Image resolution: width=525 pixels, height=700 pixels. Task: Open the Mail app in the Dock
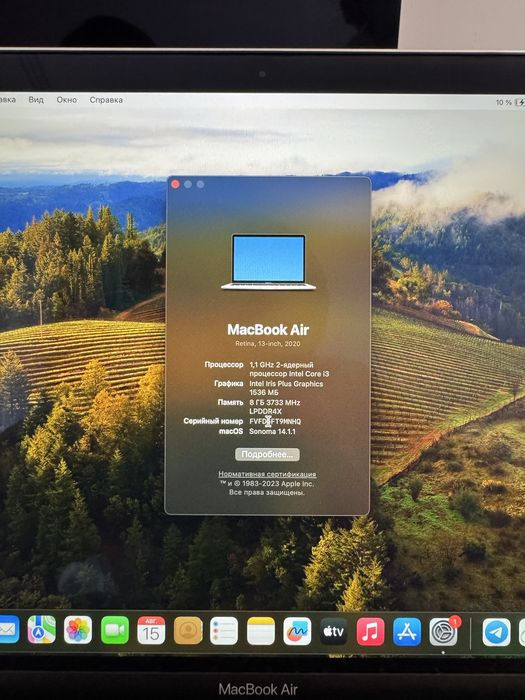pyautogui.click(x=8, y=629)
